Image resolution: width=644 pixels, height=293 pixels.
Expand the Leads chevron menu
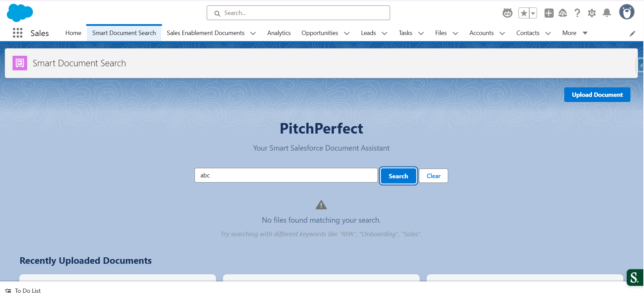[384, 33]
